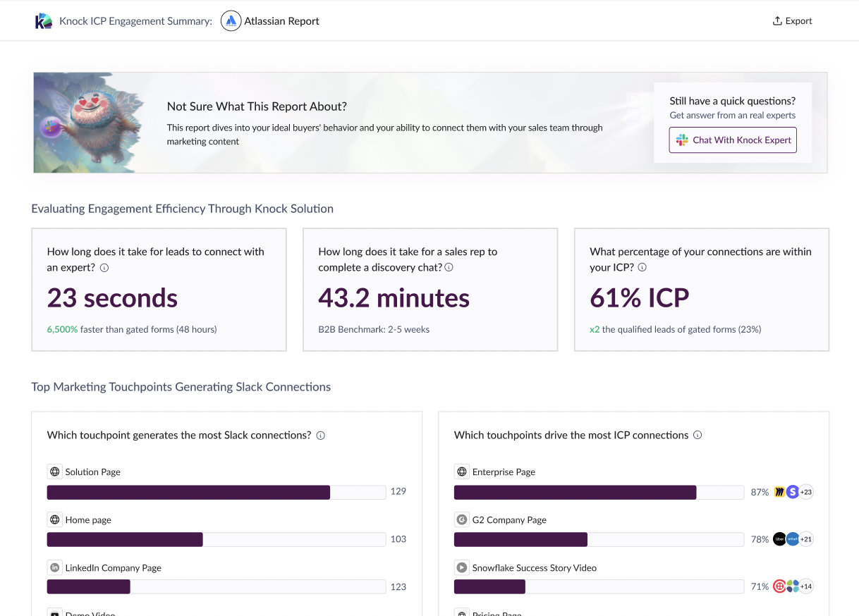This screenshot has width=859, height=616.
Task: Click the Knock logo in header
Action: 44,21
